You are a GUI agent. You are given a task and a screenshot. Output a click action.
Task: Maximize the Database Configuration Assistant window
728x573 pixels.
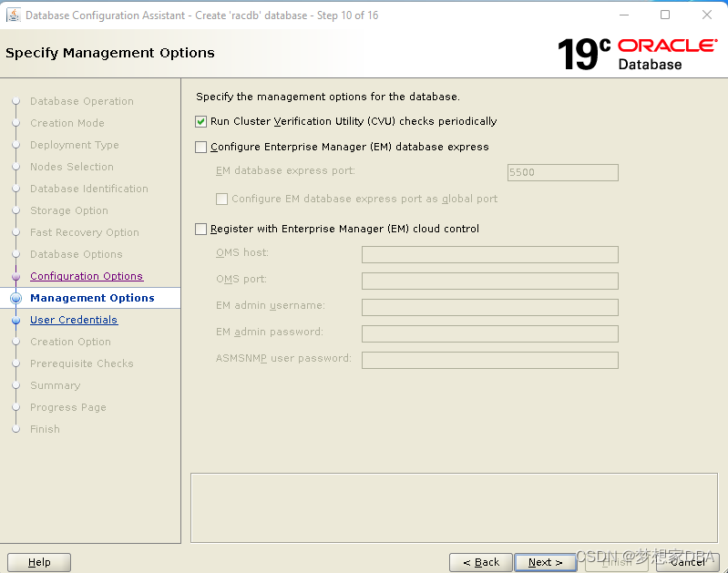[665, 15]
